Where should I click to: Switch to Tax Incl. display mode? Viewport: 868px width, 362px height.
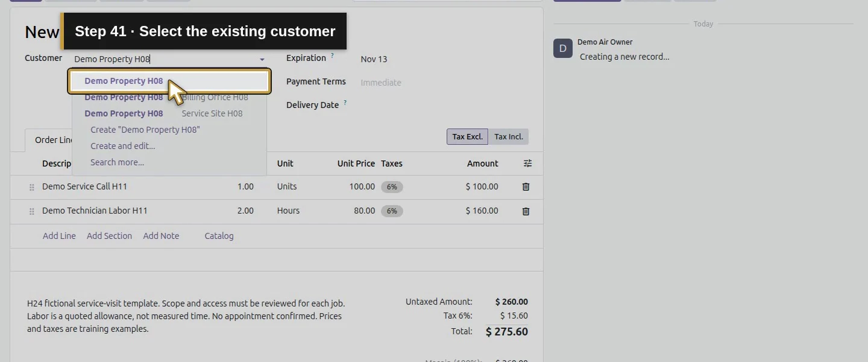508,136
